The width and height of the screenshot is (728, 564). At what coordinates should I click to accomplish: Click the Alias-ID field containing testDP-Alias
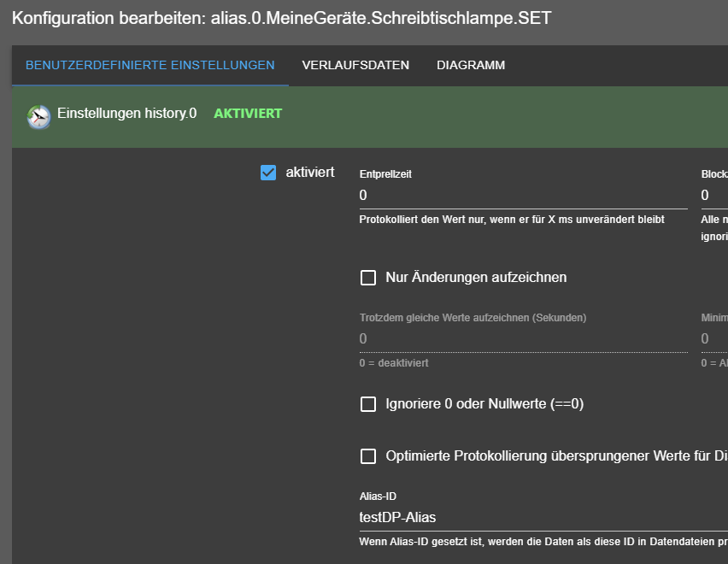point(538,517)
